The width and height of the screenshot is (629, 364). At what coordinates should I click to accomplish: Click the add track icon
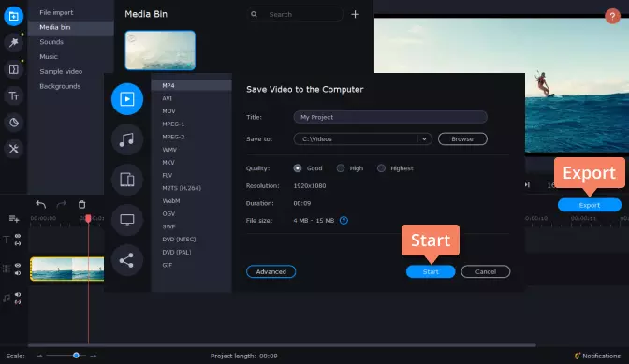point(14,218)
